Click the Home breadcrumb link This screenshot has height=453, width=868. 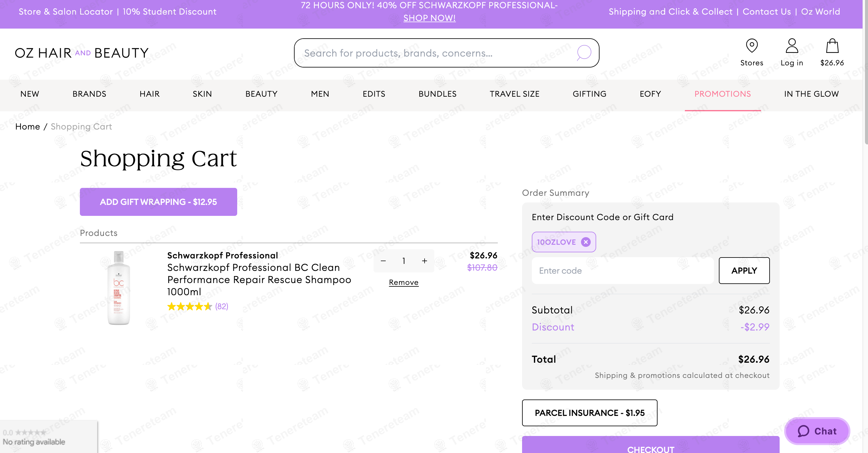pos(28,126)
